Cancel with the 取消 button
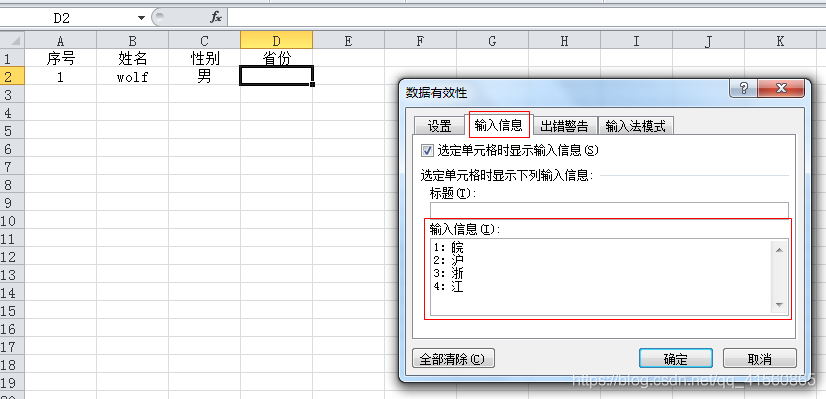The image size is (826, 399). click(759, 358)
